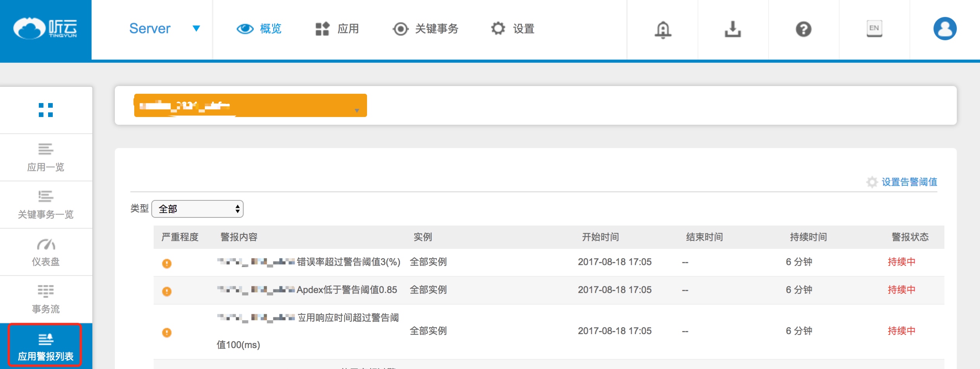The width and height of the screenshot is (980, 369).
Task: Select the 应用响应时间超过警告阈 alert text
Action: (348, 318)
